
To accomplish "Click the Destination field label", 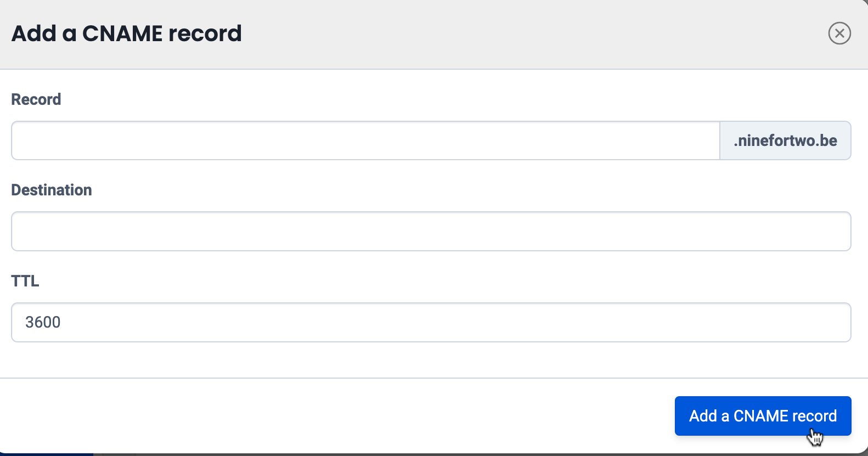I will tap(52, 190).
